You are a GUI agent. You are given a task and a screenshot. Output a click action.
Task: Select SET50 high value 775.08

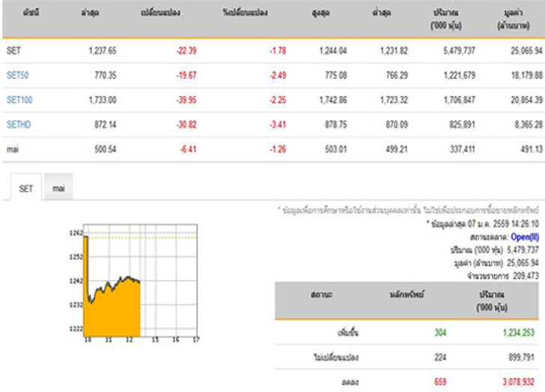pos(335,75)
